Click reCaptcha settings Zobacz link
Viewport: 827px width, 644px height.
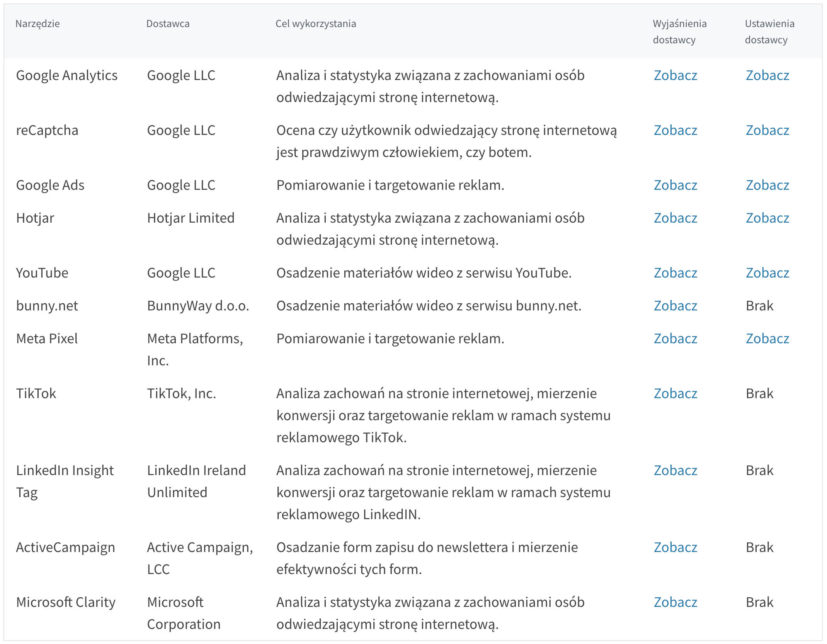pyautogui.click(x=767, y=130)
